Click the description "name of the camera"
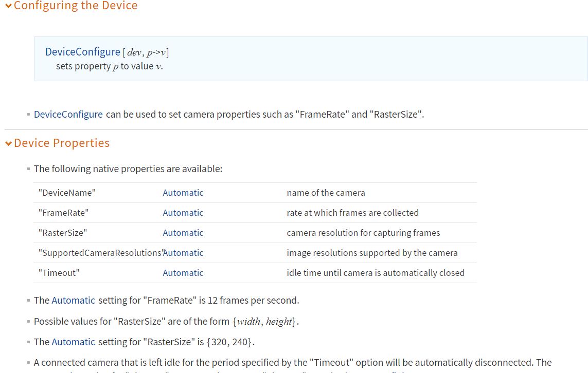This screenshot has height=373, width=588. (326, 193)
